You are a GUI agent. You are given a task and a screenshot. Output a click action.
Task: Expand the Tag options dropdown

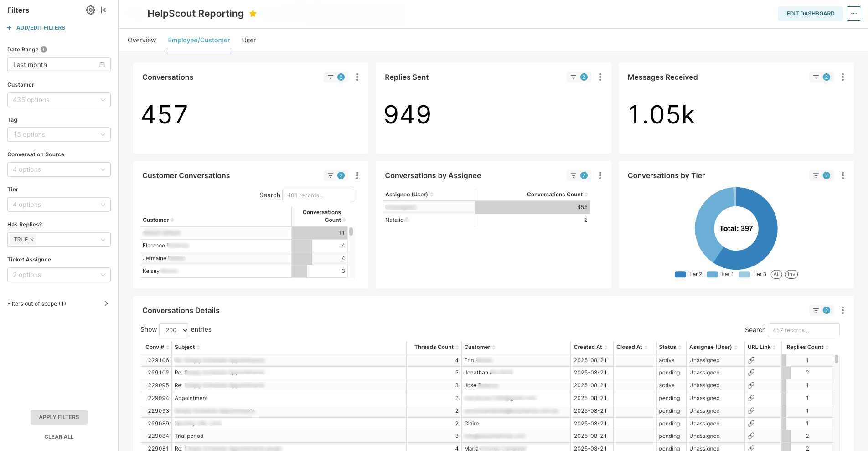59,134
